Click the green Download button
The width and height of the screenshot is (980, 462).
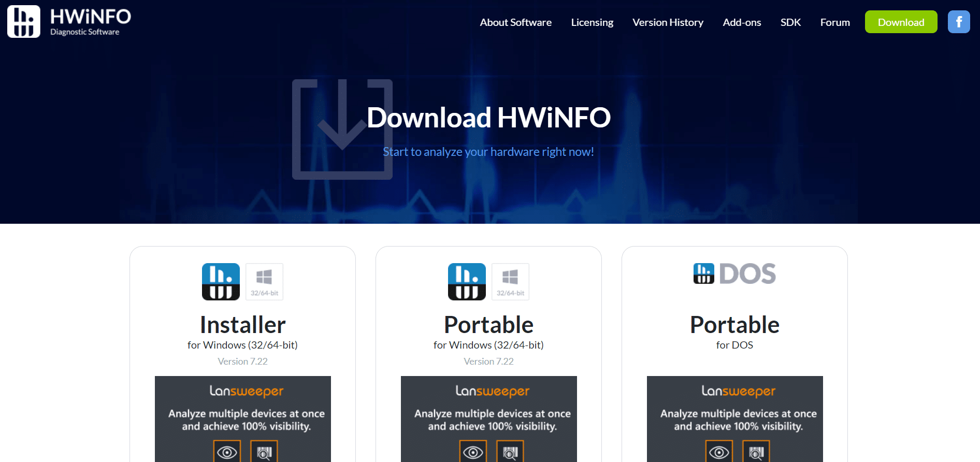tap(901, 22)
